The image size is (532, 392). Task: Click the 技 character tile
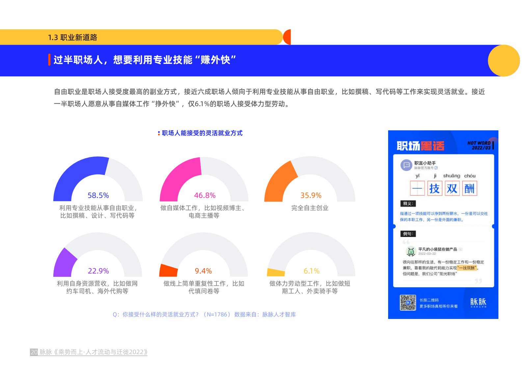(x=435, y=189)
